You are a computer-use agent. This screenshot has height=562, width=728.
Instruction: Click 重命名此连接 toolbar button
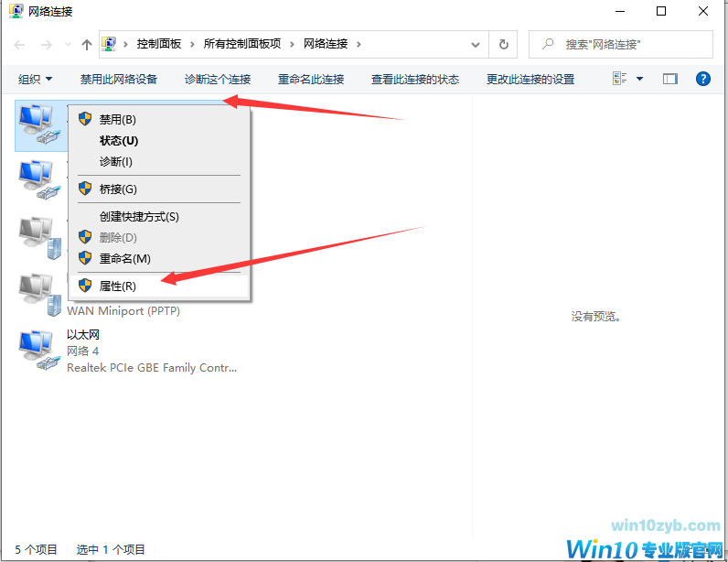pos(311,80)
